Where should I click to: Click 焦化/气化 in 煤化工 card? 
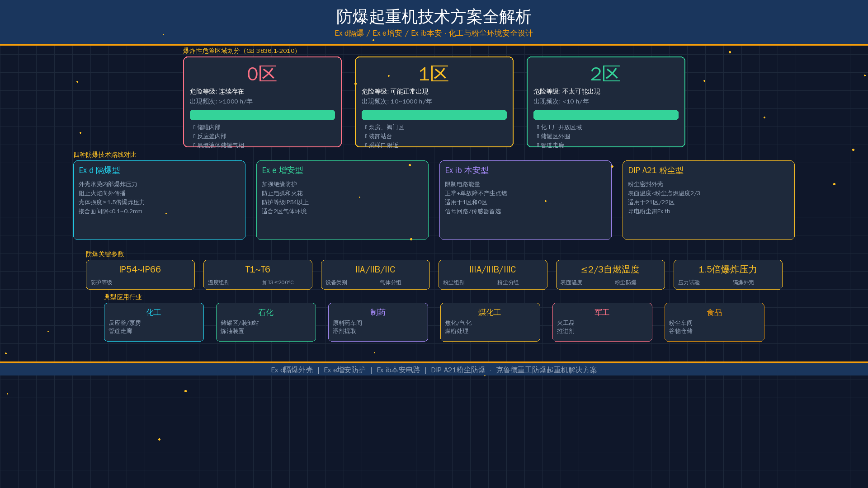coord(458,323)
